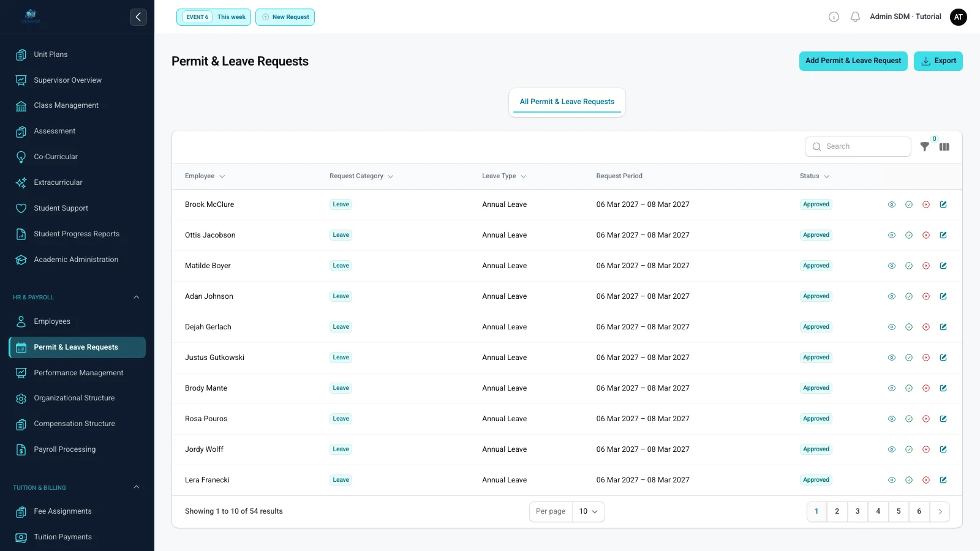Image resolution: width=980 pixels, height=551 pixels.
Task: View Adan Johnson's request via eye icon
Action: 892,296
